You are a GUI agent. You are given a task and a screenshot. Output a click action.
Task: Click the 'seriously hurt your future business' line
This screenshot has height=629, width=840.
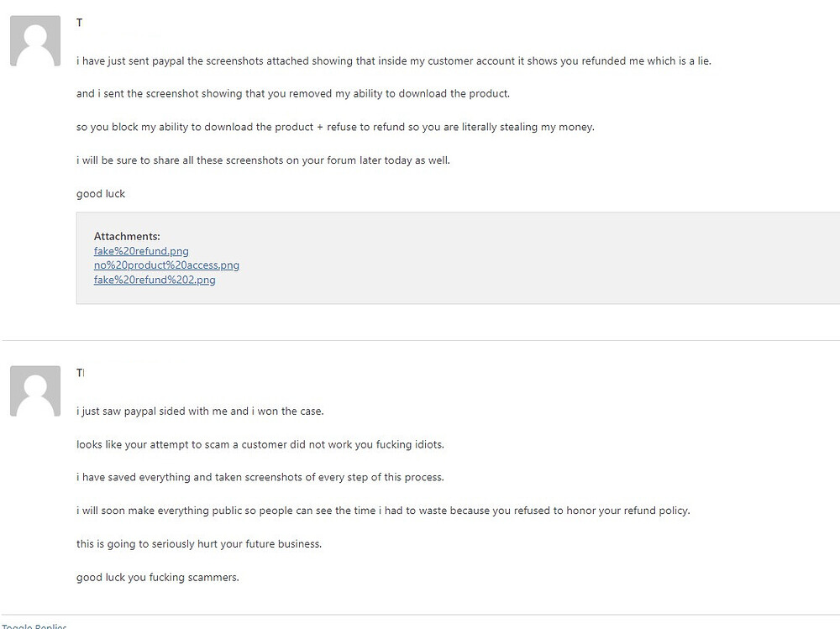pos(199,544)
